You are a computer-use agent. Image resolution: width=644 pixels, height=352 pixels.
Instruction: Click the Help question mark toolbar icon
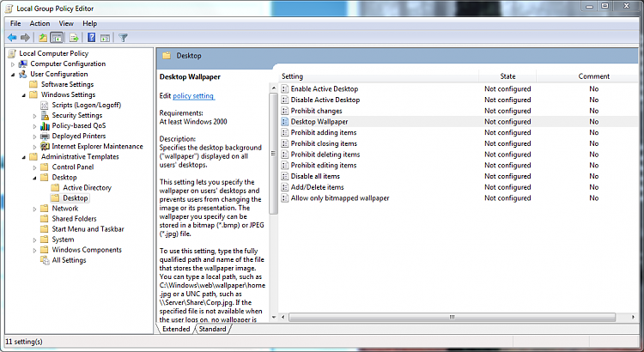tap(91, 38)
